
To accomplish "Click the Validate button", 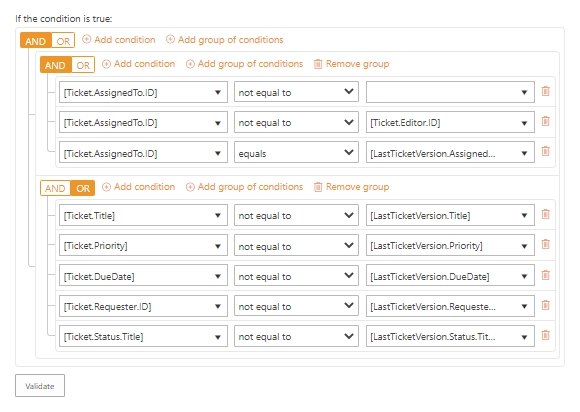I will (x=40, y=386).
